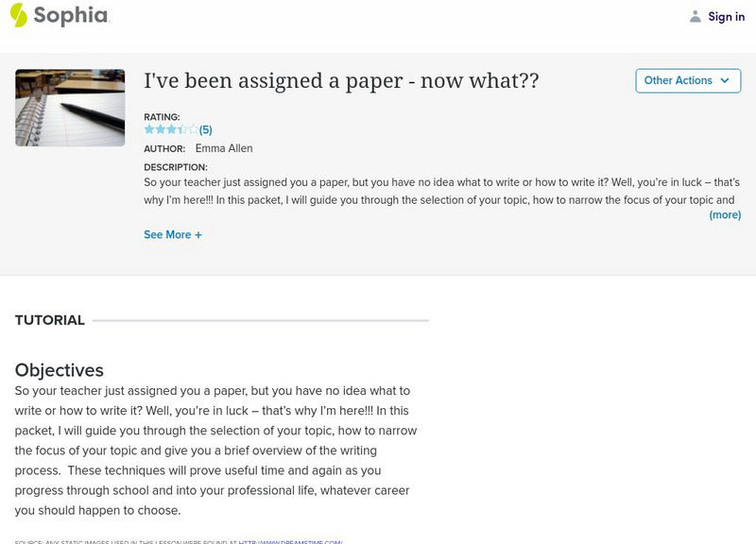
Task: Open author Emma Allen's profile
Action: [x=223, y=147]
